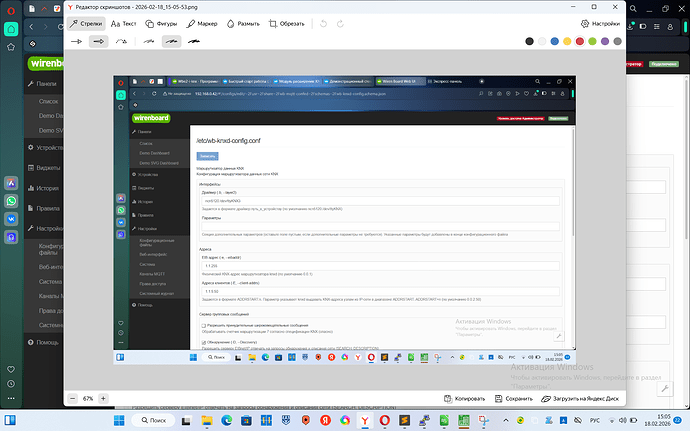This screenshot has width=690, height=431.
Task: Click the wrench button on Wirenboard page
Action: pos(664,389)
